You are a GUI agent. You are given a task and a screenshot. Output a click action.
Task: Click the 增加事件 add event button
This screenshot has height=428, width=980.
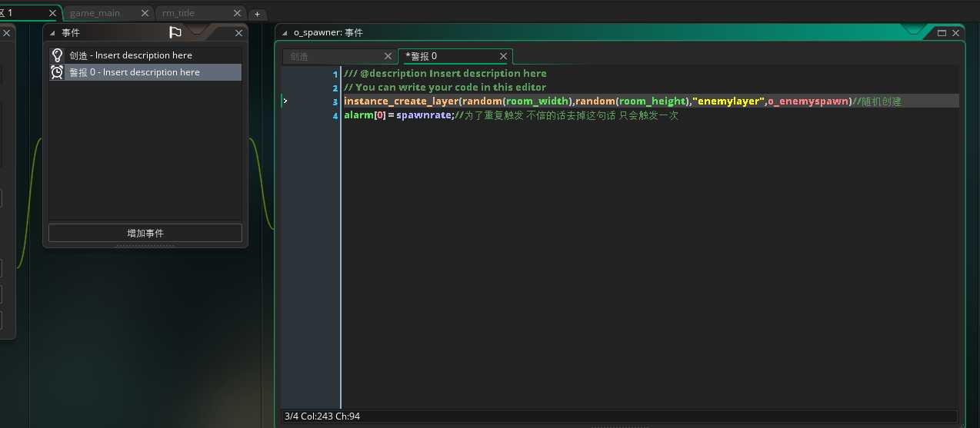145,233
